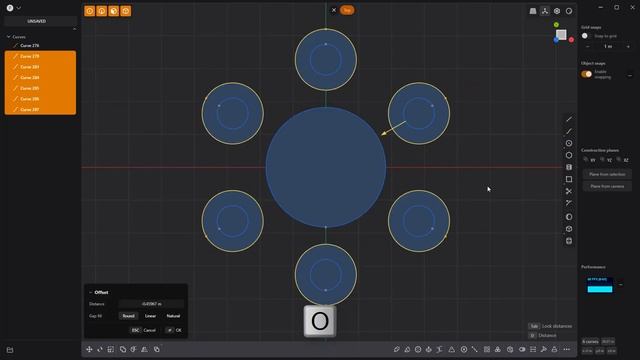Activate the scissors Trim tool

569,191
